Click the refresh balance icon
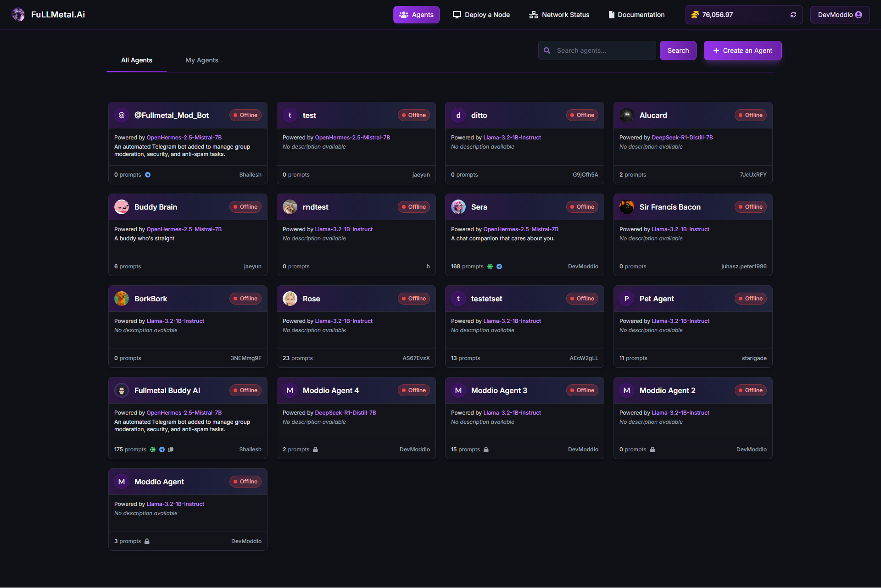The width and height of the screenshot is (881, 588). (x=793, y=15)
